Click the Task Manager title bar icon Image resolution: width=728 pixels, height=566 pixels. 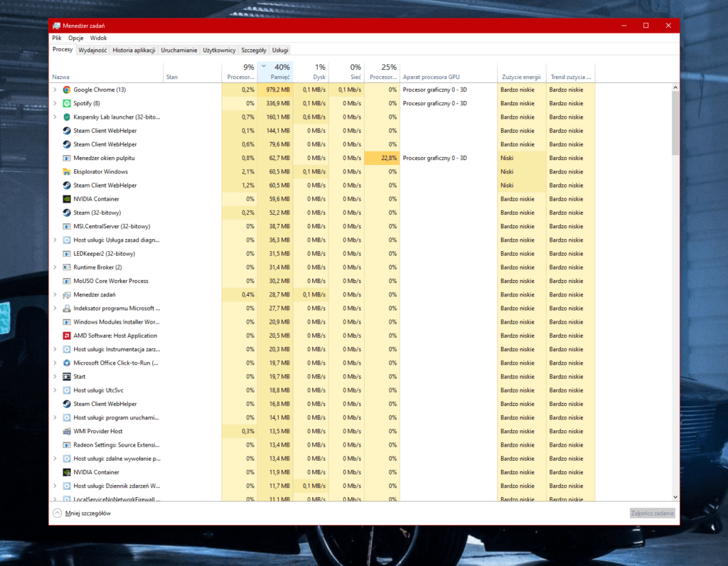click(x=57, y=26)
